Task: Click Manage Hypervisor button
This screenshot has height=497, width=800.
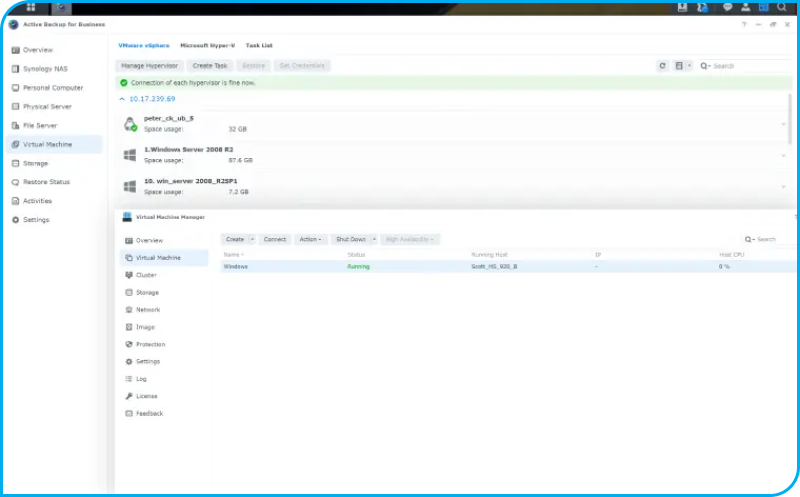Action: (149, 66)
